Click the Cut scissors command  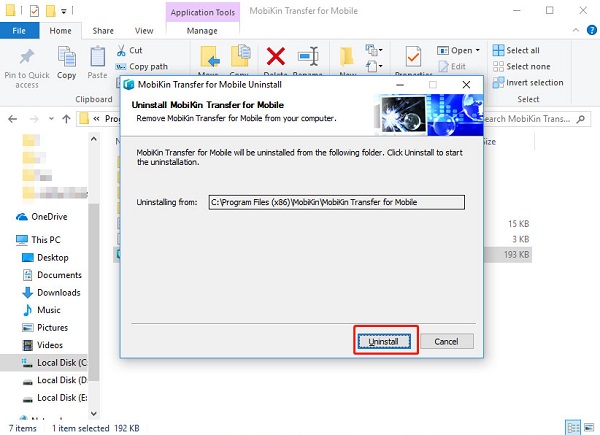point(130,50)
